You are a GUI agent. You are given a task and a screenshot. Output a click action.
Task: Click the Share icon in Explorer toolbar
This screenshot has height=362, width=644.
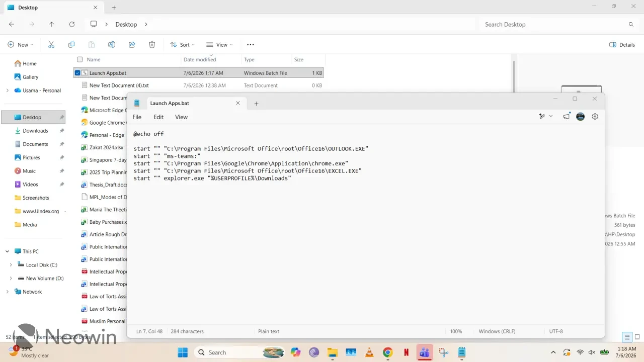[132, 45]
